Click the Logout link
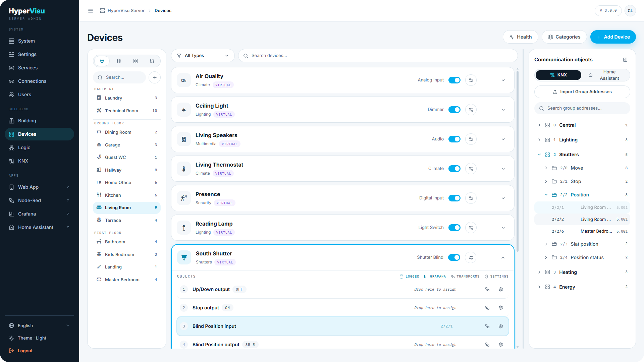This screenshot has height=362, width=644. (25, 351)
